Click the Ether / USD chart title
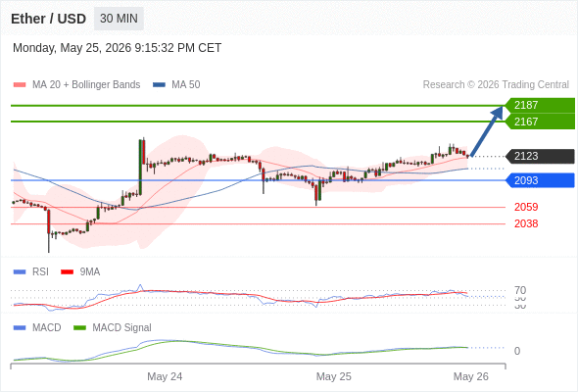This screenshot has height=392, width=578. coord(48,19)
